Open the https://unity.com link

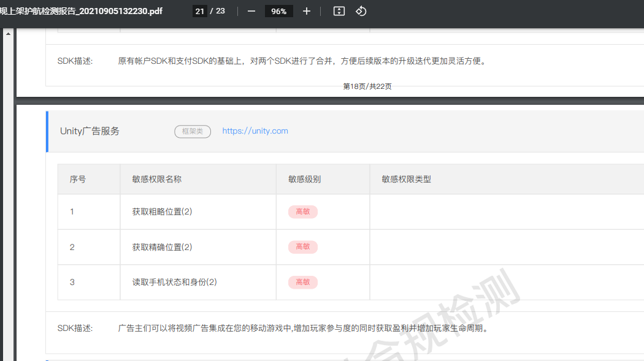pos(255,131)
